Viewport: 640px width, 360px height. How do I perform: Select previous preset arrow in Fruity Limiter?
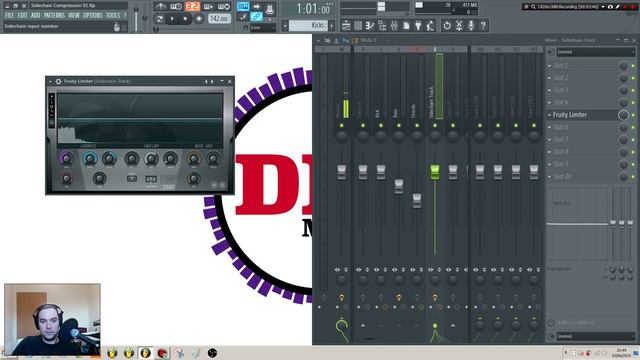point(206,82)
